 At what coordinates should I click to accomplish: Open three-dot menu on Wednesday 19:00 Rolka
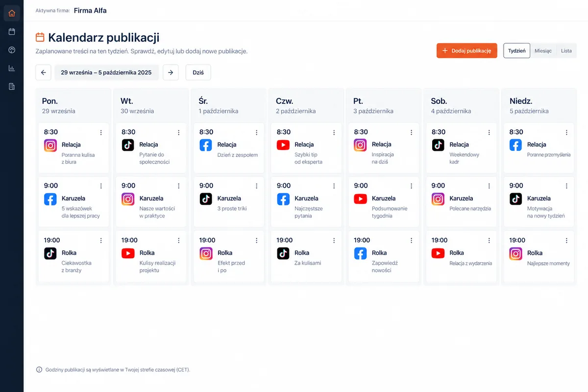(256, 241)
